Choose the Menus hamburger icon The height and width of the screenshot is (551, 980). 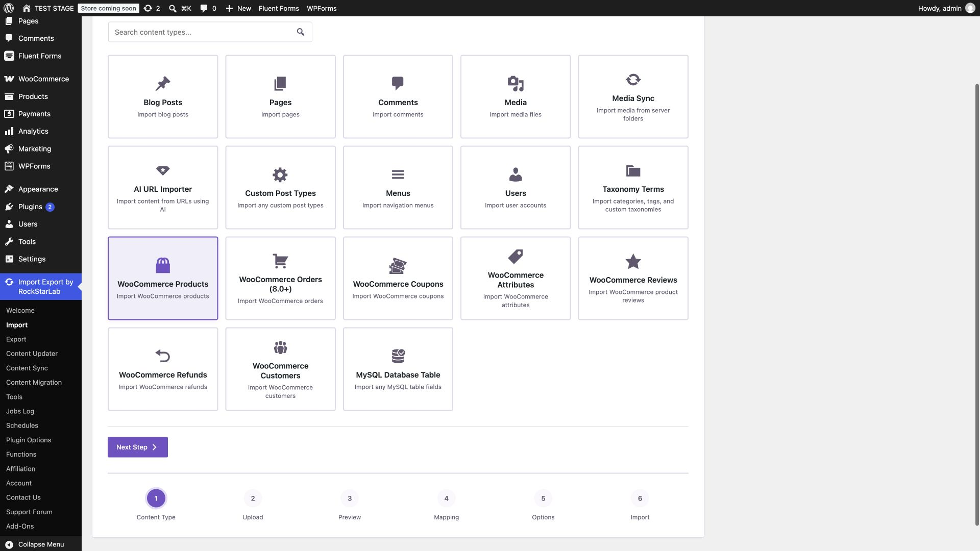click(398, 174)
